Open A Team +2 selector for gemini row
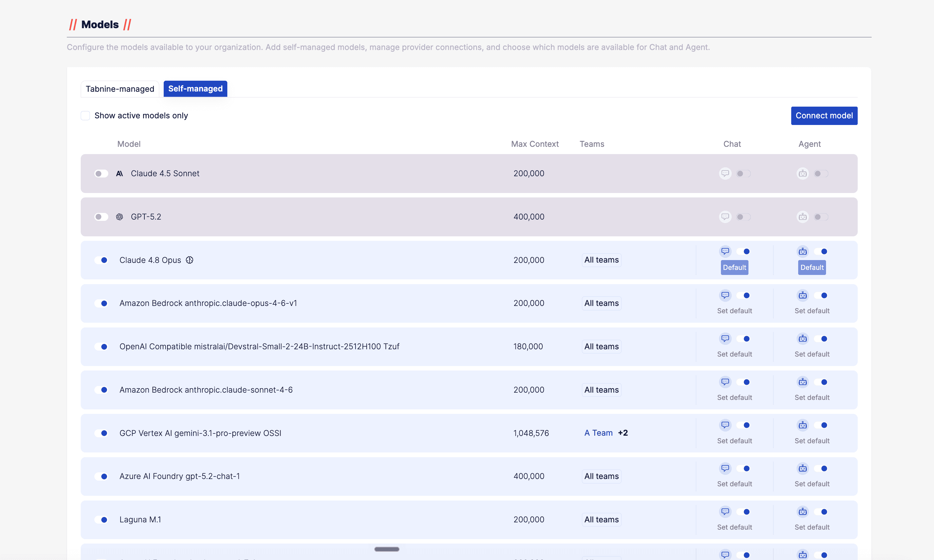 pos(606,433)
